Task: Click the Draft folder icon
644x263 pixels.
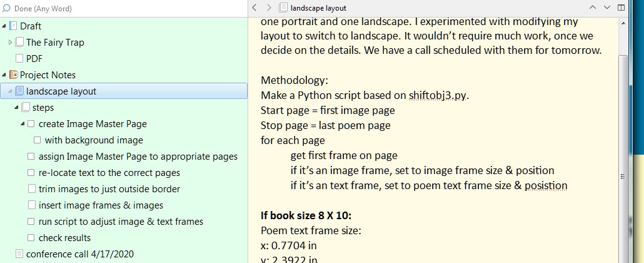Action: [x=13, y=26]
